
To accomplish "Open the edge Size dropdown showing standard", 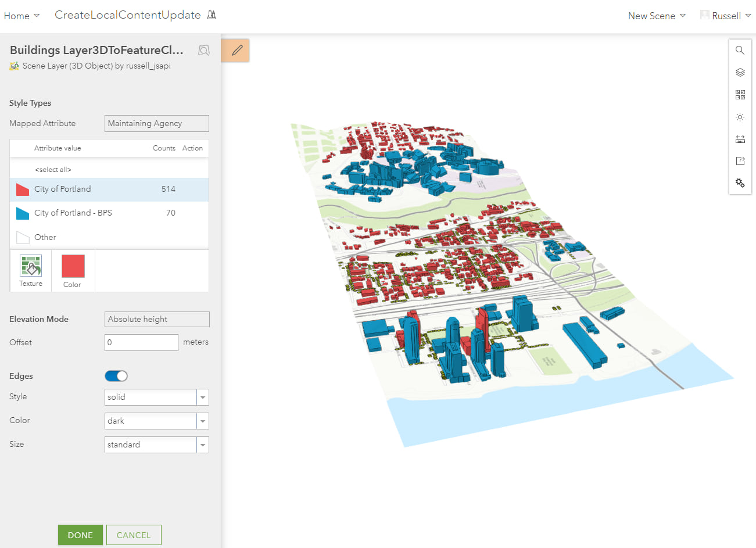I will [156, 445].
